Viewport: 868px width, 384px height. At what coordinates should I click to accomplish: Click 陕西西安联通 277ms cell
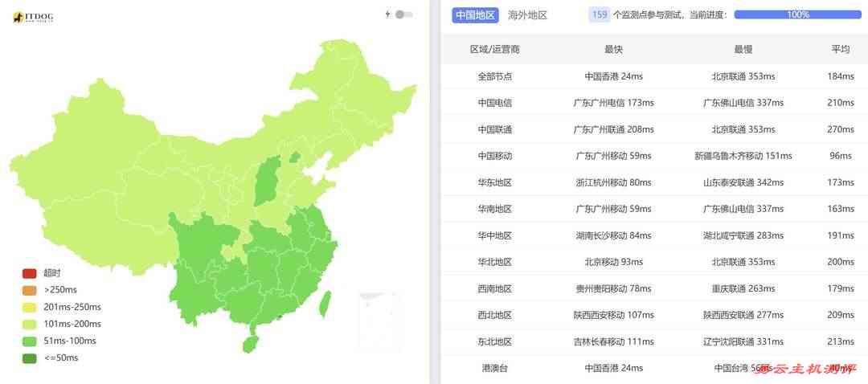coord(743,316)
